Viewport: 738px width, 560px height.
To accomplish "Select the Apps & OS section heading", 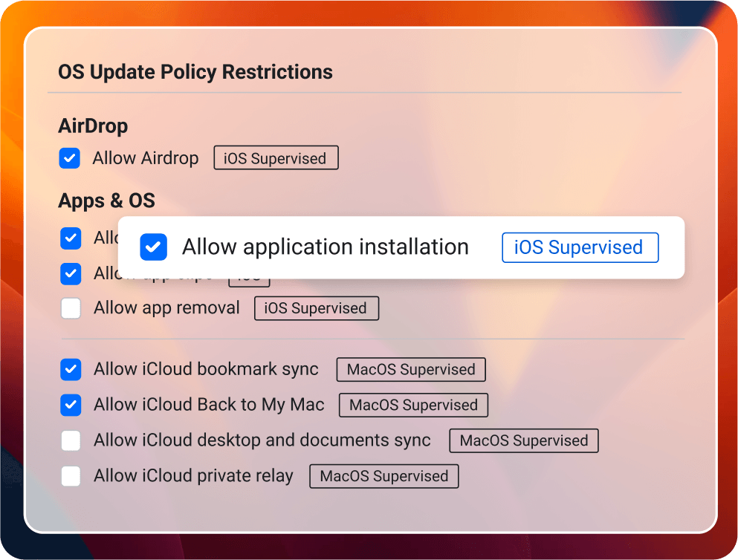I will (106, 201).
